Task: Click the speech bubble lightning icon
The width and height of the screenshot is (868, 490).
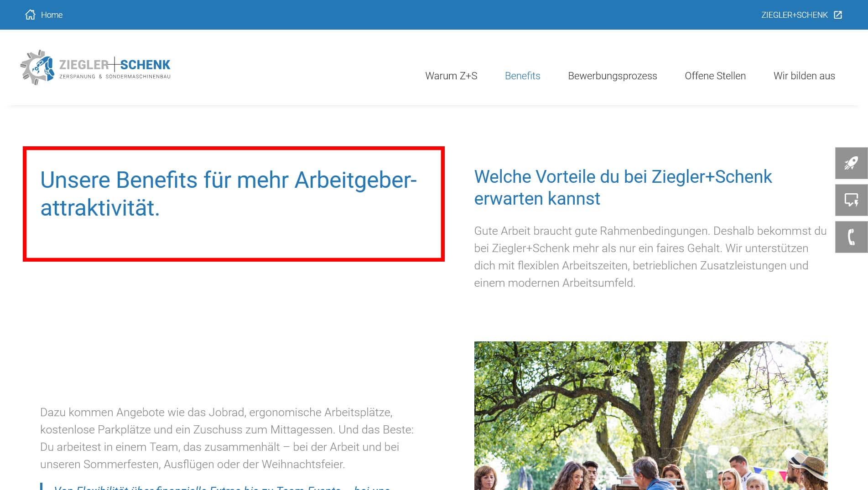Action: pyautogui.click(x=851, y=200)
